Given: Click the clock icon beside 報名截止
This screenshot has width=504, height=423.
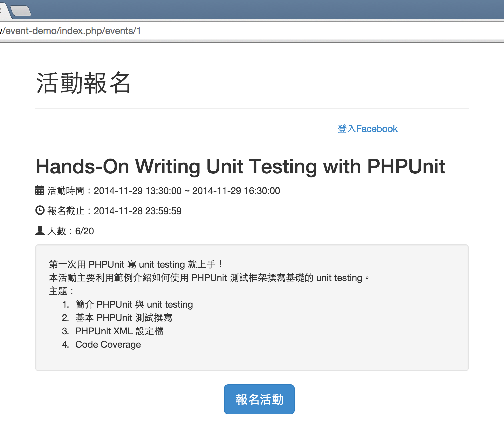Looking at the screenshot, I should (40, 210).
